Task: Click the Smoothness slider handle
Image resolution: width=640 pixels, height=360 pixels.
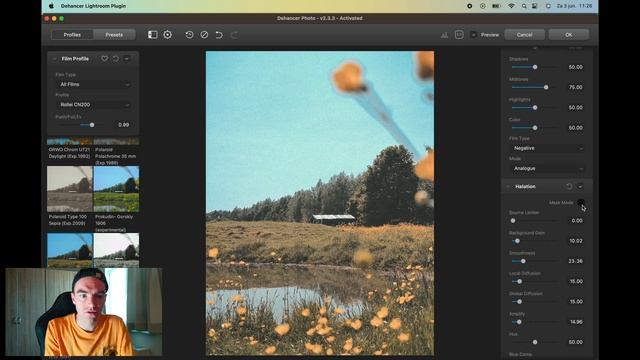Action: (x=523, y=261)
